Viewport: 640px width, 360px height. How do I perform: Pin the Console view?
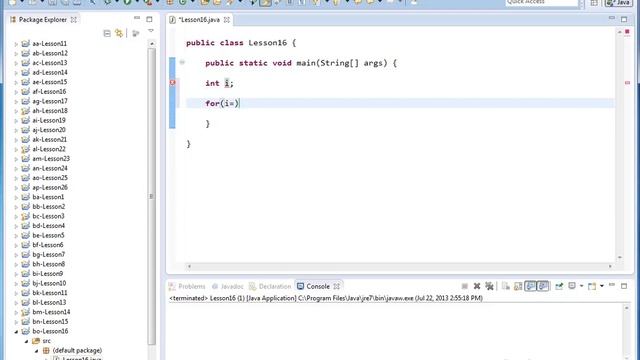pyautogui.click(x=559, y=286)
